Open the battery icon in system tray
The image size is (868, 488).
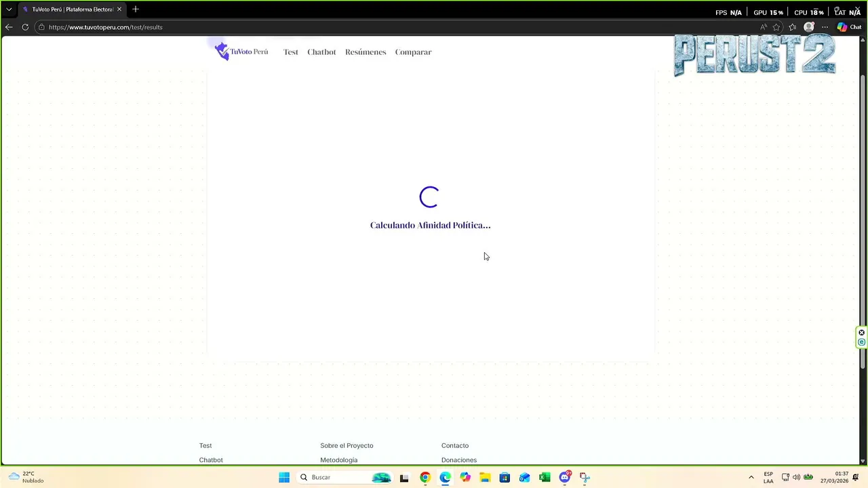click(808, 477)
